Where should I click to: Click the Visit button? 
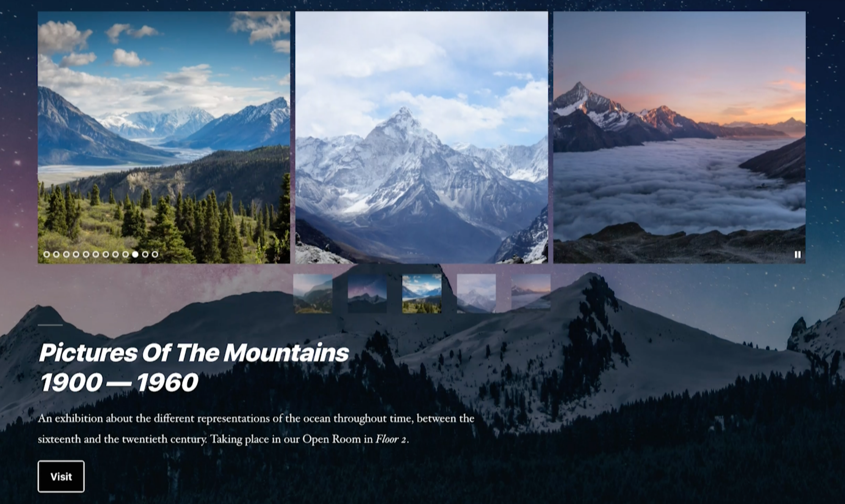(61, 477)
